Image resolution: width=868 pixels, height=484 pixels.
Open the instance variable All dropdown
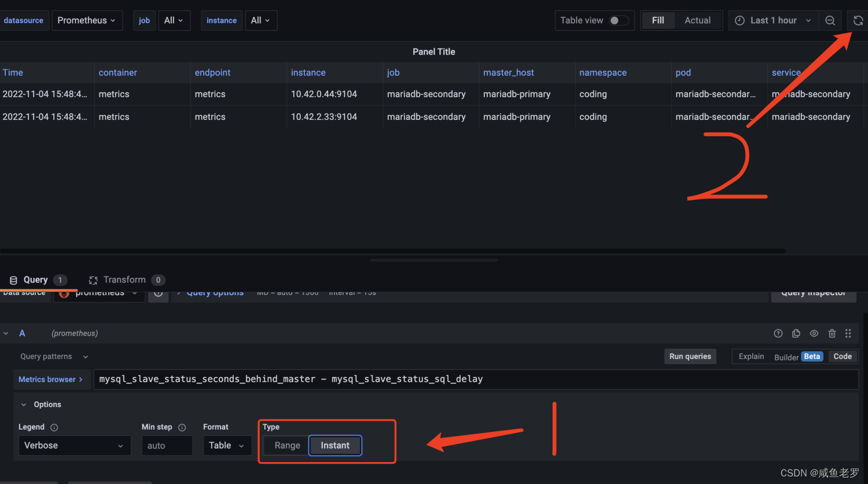tap(261, 20)
